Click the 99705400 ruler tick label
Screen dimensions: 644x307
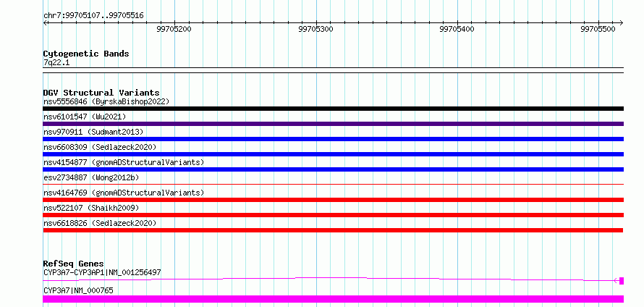tap(457, 29)
